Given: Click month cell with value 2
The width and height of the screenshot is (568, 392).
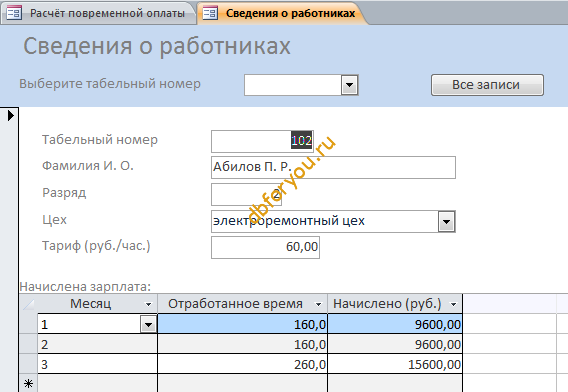Looking at the screenshot, I should [x=97, y=344].
